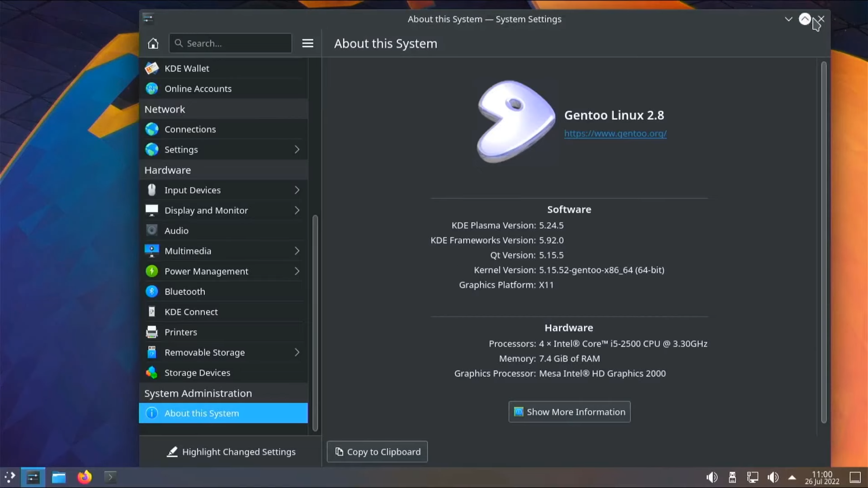868x488 pixels.
Task: Open Storage Devices module
Action: (197, 373)
